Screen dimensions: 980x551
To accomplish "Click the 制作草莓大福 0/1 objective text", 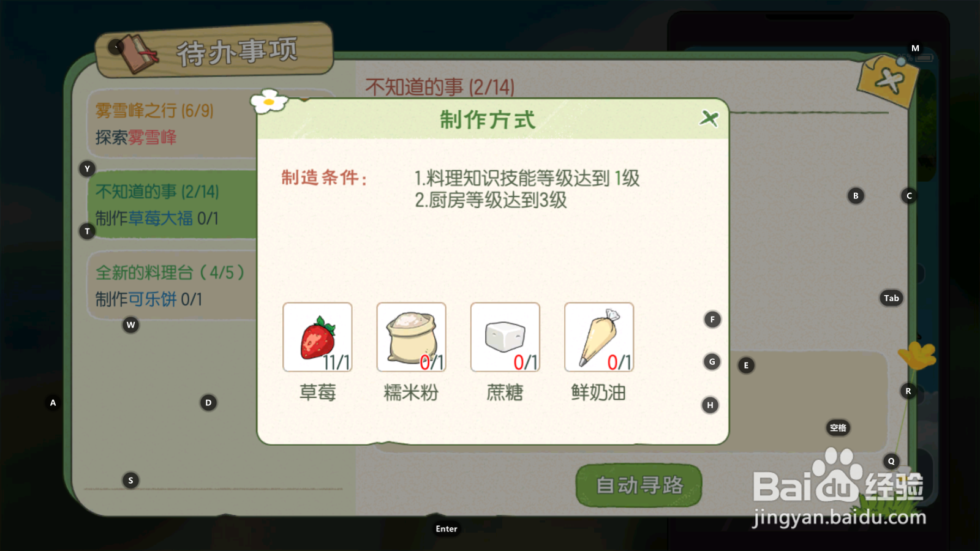I will [x=157, y=219].
